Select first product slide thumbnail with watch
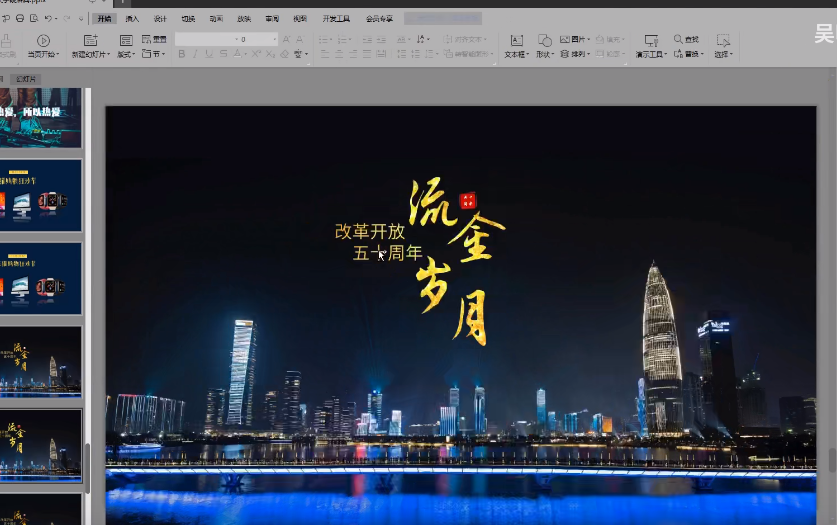The height and width of the screenshot is (525, 837). (41, 195)
